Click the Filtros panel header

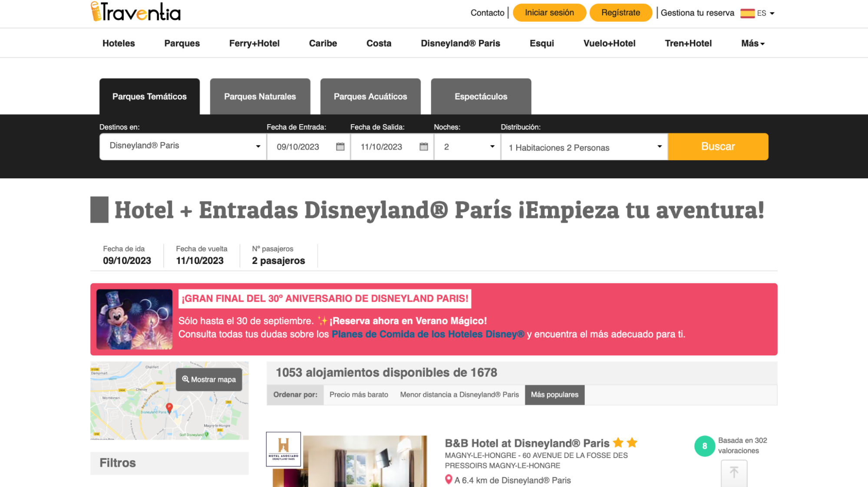pyautogui.click(x=169, y=463)
